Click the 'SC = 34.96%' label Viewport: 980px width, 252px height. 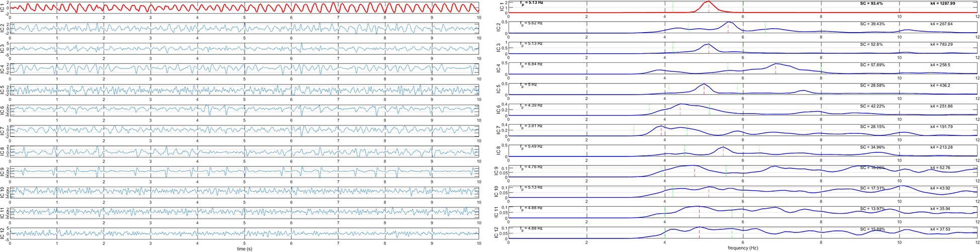click(872, 147)
